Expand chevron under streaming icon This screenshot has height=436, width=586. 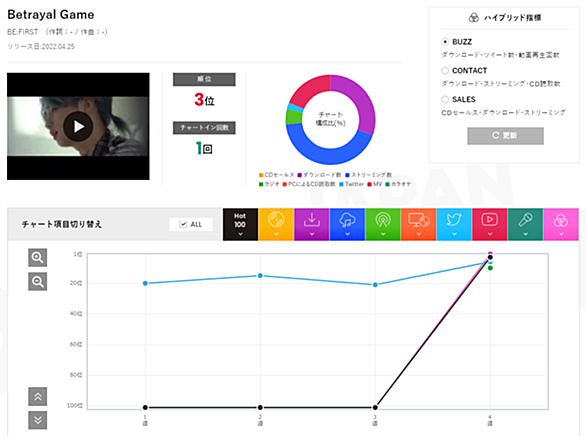click(347, 234)
